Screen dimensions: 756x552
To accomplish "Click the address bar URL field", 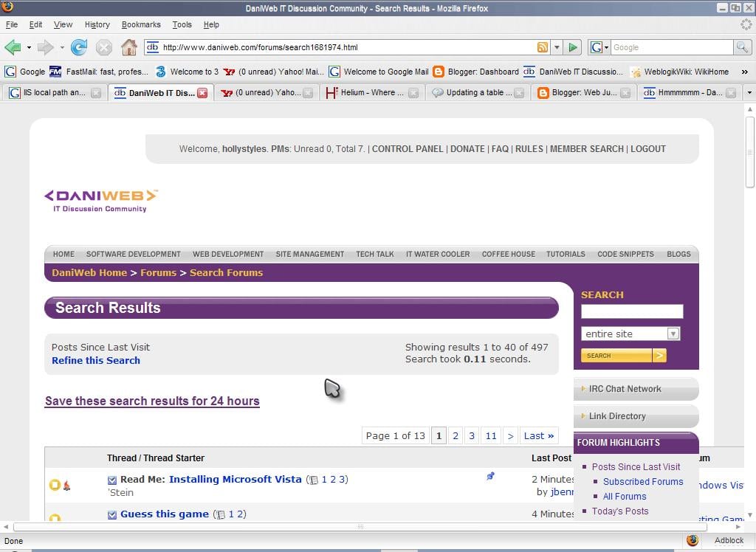I will point(348,47).
